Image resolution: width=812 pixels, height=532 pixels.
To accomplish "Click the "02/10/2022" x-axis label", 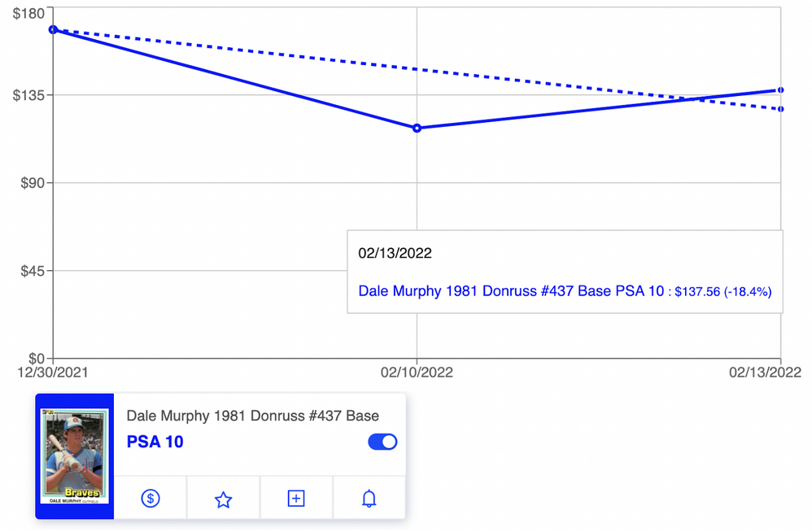I will tap(417, 372).
